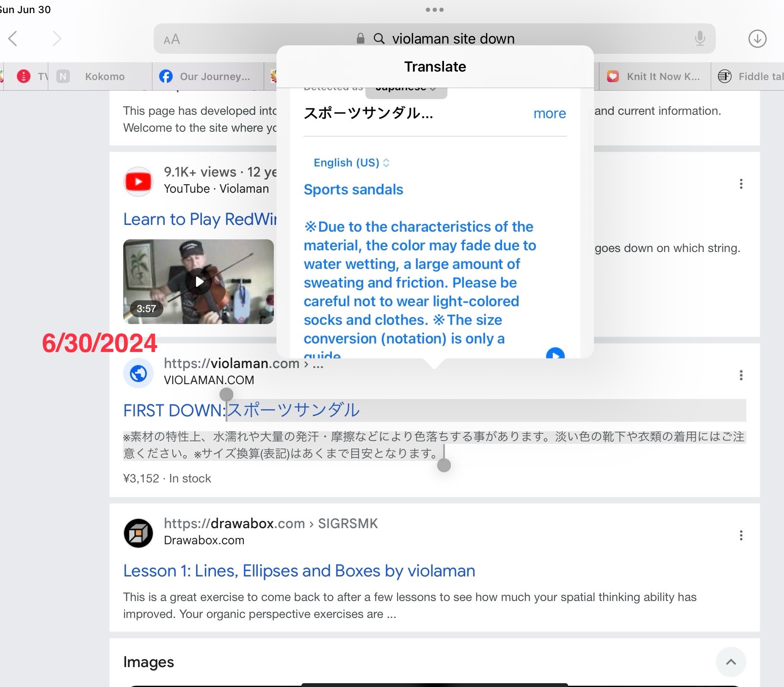Image resolution: width=784 pixels, height=687 pixels.
Task: Switch to the Kokomo tab
Action: tap(100, 76)
